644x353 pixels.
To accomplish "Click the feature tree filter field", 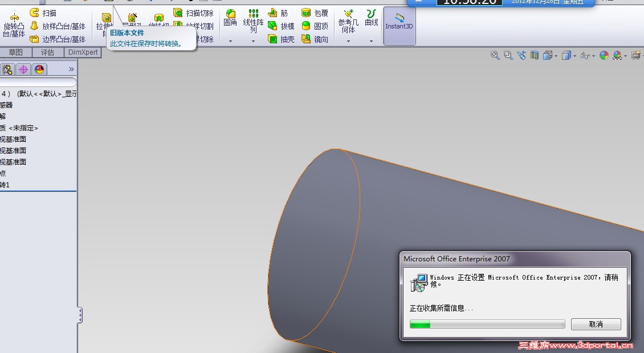I will click(x=38, y=82).
